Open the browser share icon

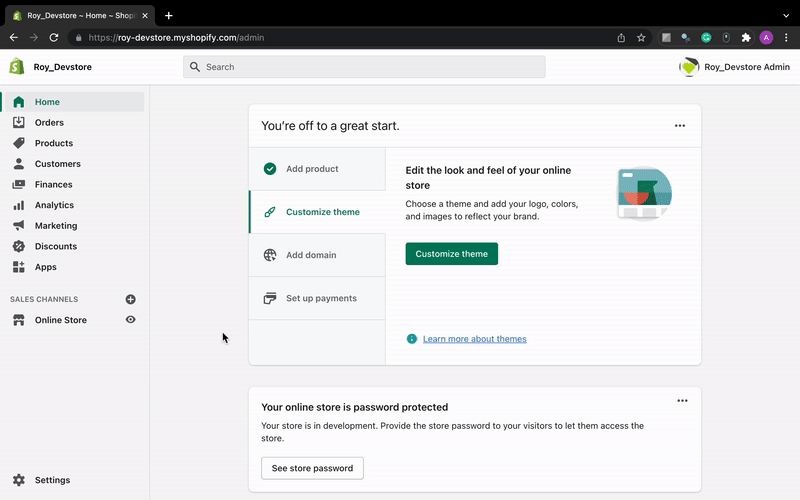(621, 37)
